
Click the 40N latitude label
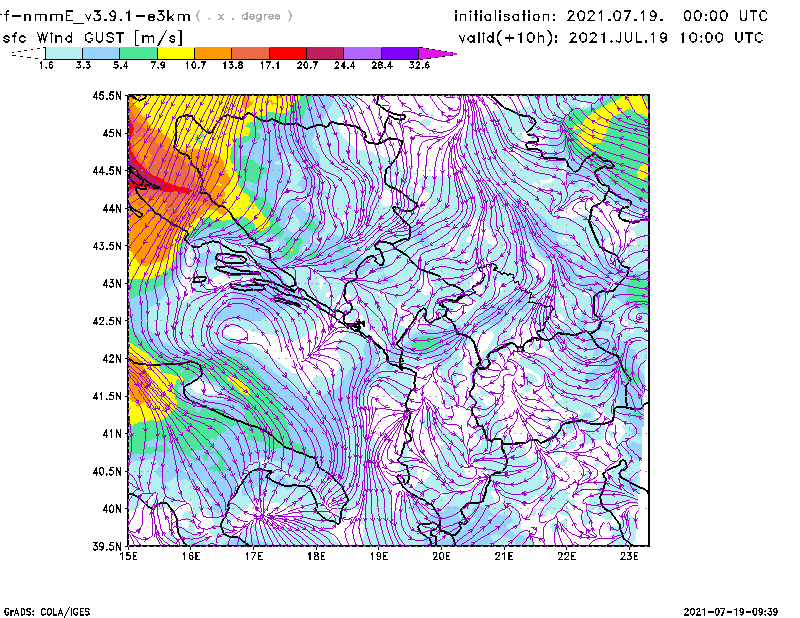pos(112,509)
